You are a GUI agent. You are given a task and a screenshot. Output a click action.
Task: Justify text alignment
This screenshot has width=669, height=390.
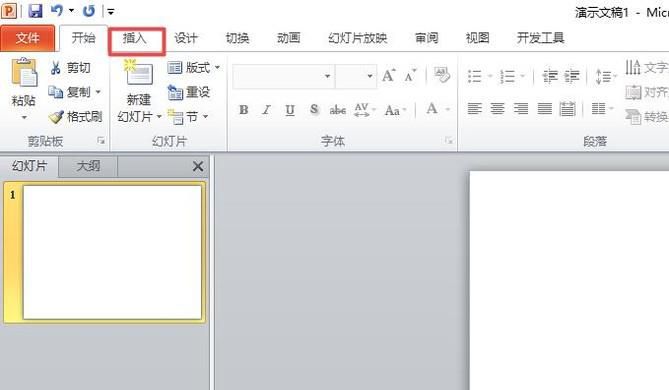[544, 109]
